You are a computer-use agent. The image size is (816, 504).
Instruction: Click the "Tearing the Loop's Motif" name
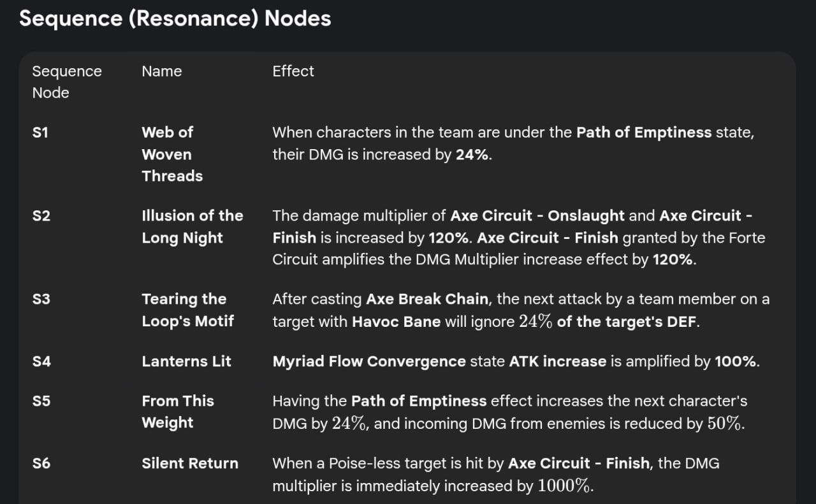[x=187, y=310]
